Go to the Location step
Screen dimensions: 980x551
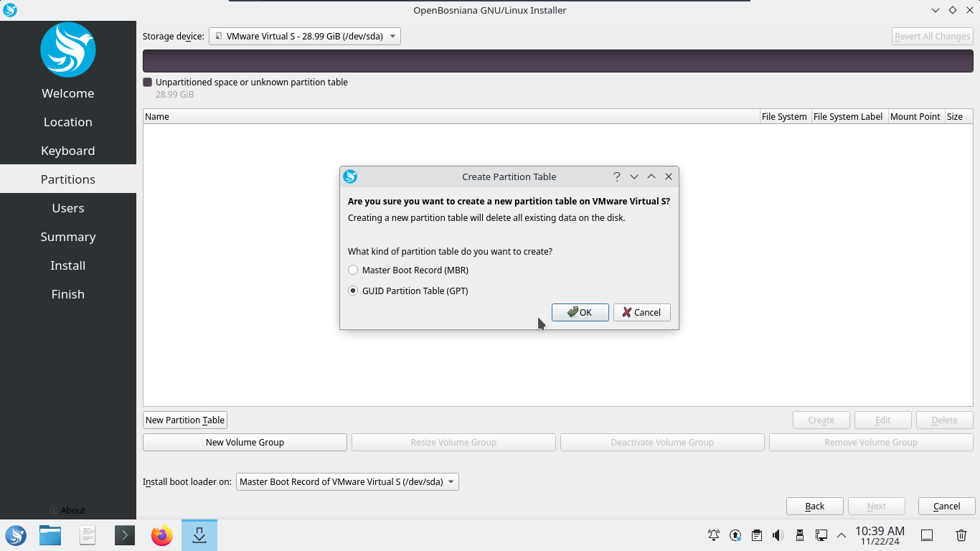tap(68, 122)
